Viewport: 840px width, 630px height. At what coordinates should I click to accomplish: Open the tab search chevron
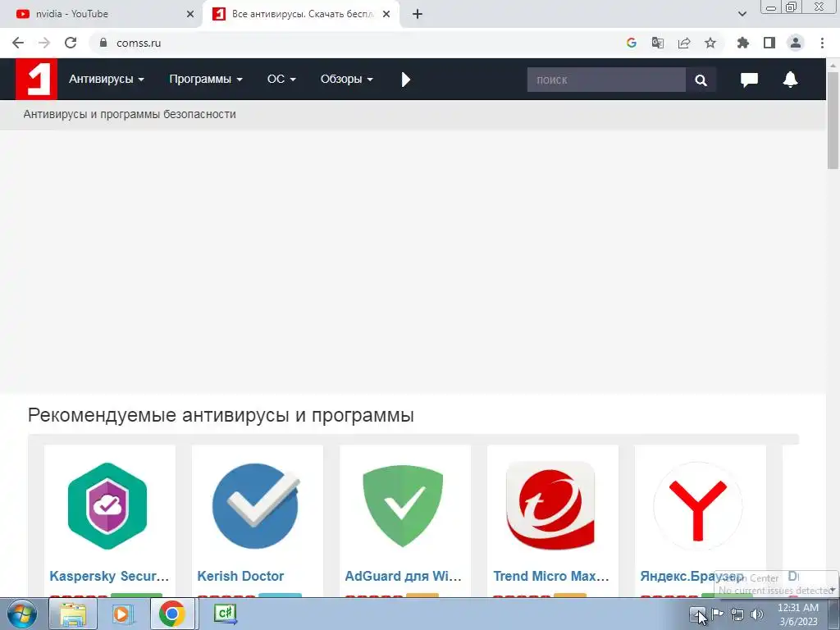[x=742, y=14]
